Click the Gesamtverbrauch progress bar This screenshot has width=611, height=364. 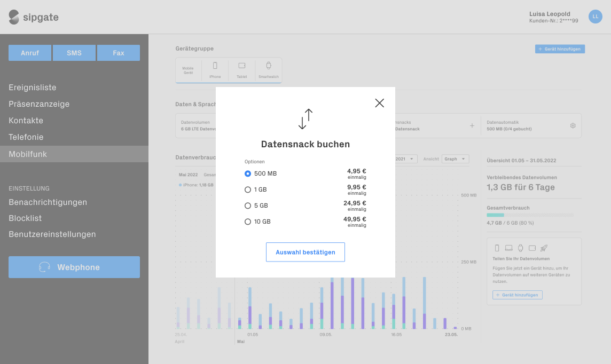(x=530, y=215)
